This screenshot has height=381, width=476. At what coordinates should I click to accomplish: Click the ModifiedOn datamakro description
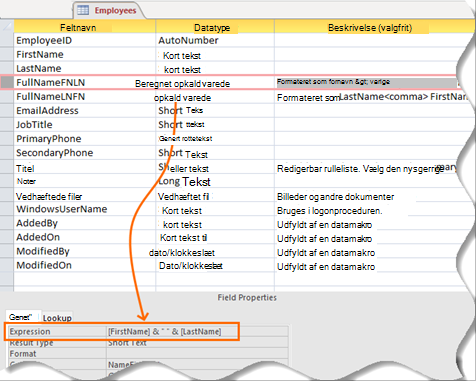[326, 267]
